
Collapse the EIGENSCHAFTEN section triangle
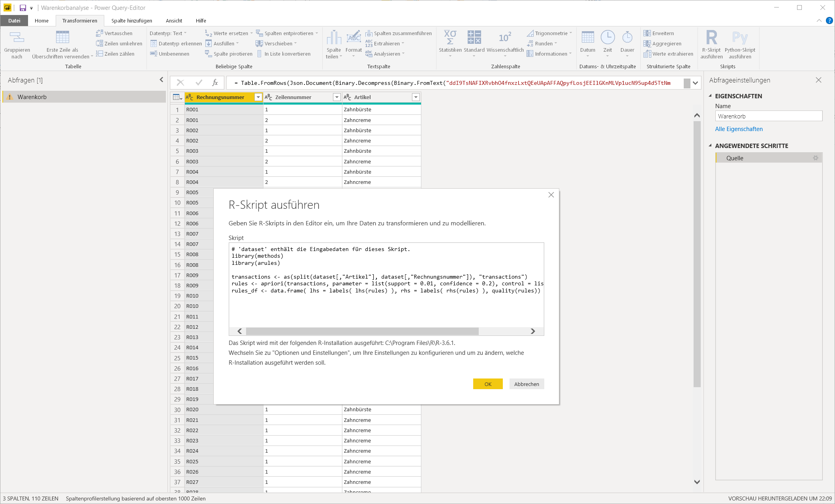pyautogui.click(x=710, y=96)
